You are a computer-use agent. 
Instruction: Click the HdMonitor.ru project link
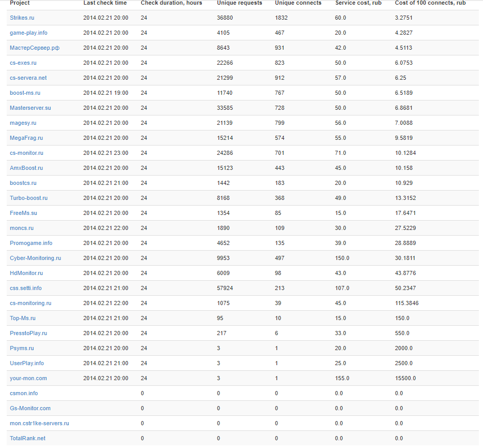26,273
